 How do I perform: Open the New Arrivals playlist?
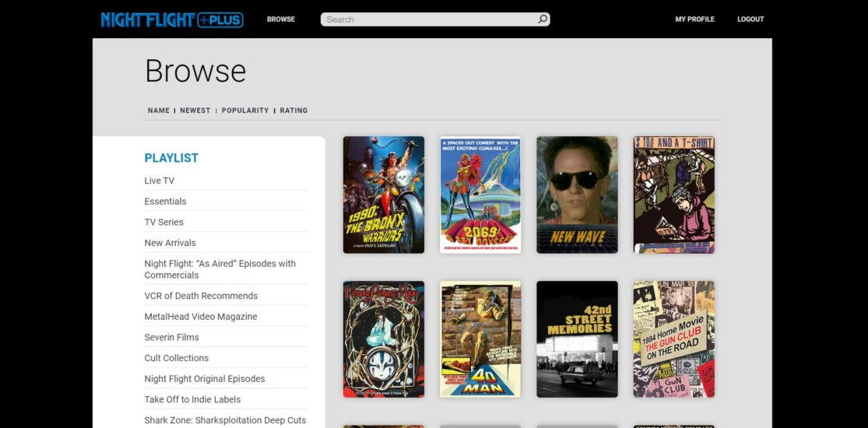(x=170, y=243)
